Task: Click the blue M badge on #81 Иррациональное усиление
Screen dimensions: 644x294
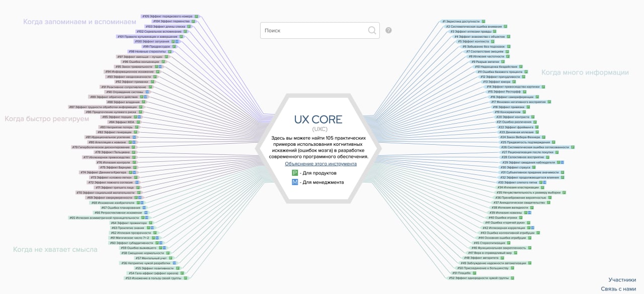Action: (x=134, y=137)
